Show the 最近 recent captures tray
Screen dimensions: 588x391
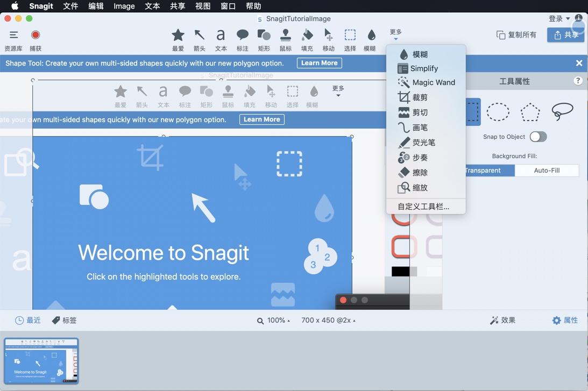point(28,320)
